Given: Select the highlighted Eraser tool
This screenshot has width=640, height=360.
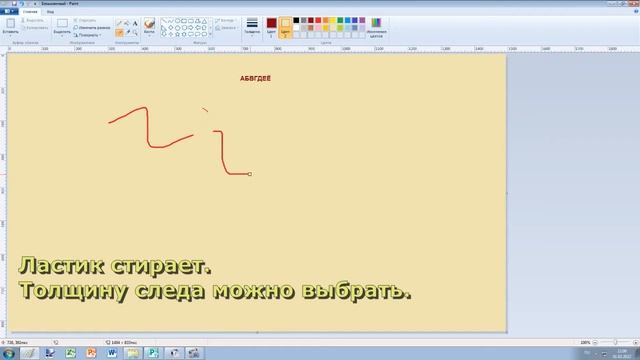Looking at the screenshot, I should 119,32.
